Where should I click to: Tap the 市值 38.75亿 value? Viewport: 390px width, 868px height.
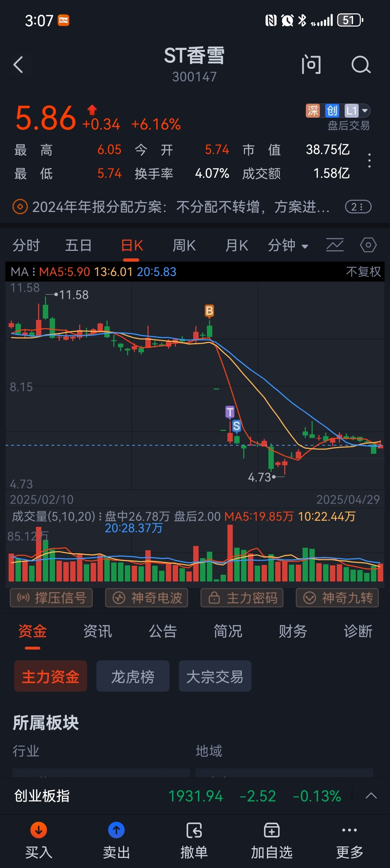[x=328, y=149]
